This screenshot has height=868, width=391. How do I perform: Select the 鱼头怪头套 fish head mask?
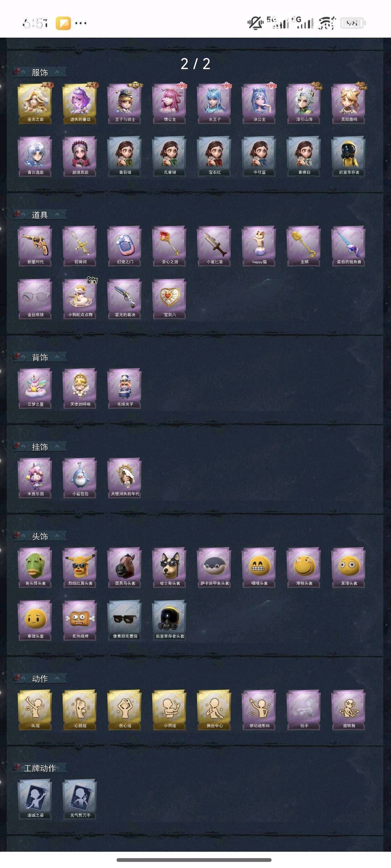[x=35, y=567]
